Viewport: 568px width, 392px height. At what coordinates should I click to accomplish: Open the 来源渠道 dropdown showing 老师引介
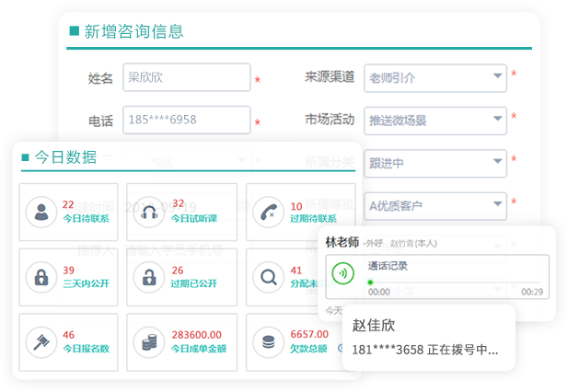435,78
